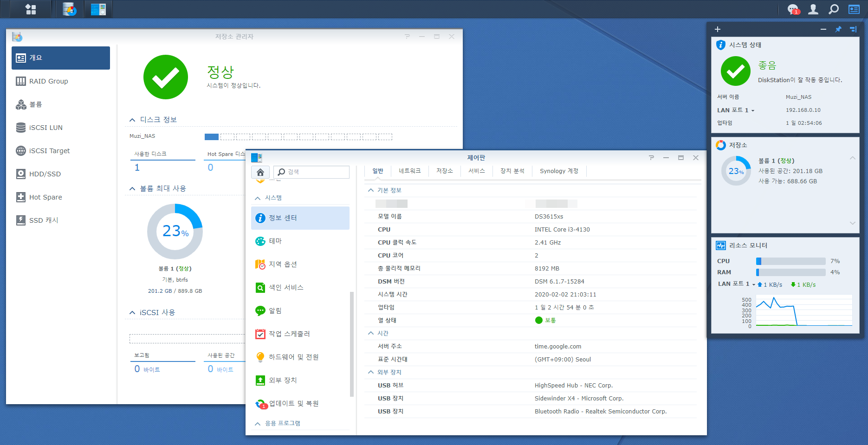This screenshot has height=445, width=868.
Task: Switch to 저장소 tab
Action: point(445,171)
